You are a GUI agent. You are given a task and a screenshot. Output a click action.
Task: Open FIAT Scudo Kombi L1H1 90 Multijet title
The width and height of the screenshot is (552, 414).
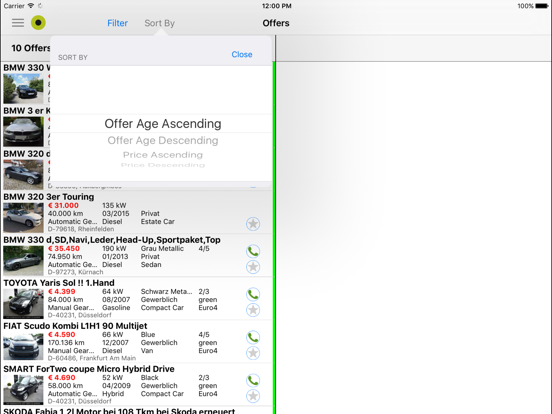point(75,326)
